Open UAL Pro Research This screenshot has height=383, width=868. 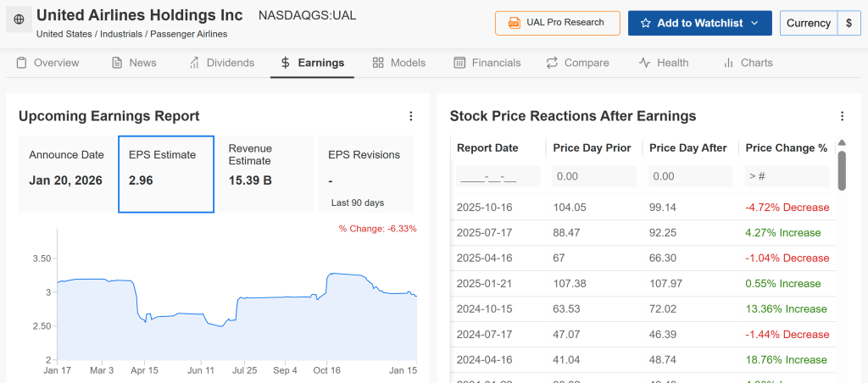[x=557, y=23]
